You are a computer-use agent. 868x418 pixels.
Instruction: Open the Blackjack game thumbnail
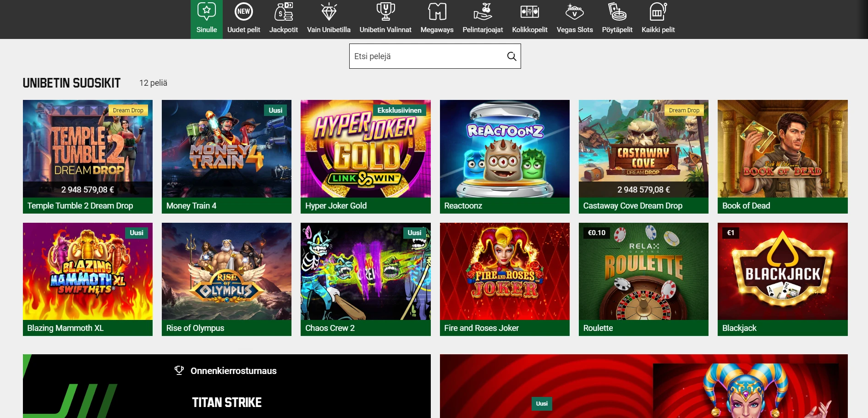click(783, 271)
